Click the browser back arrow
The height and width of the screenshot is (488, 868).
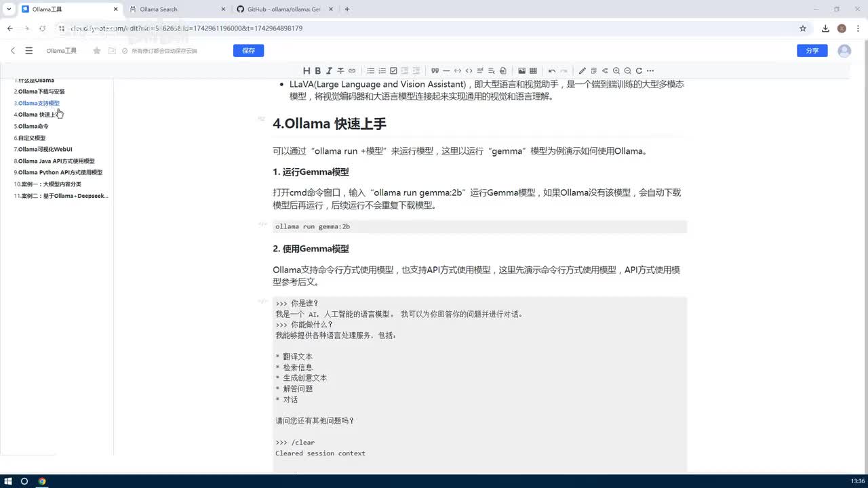[x=9, y=28]
